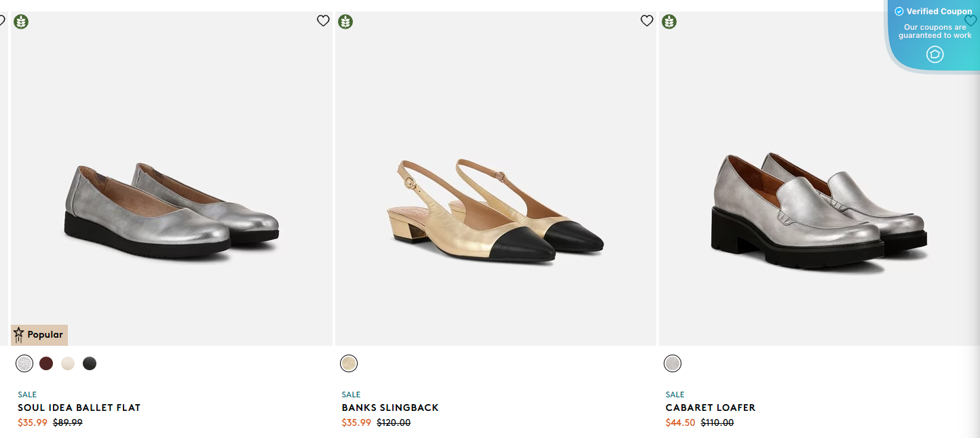The height and width of the screenshot is (438, 980).
Task: Click the Popular star badge
Action: tap(39, 335)
